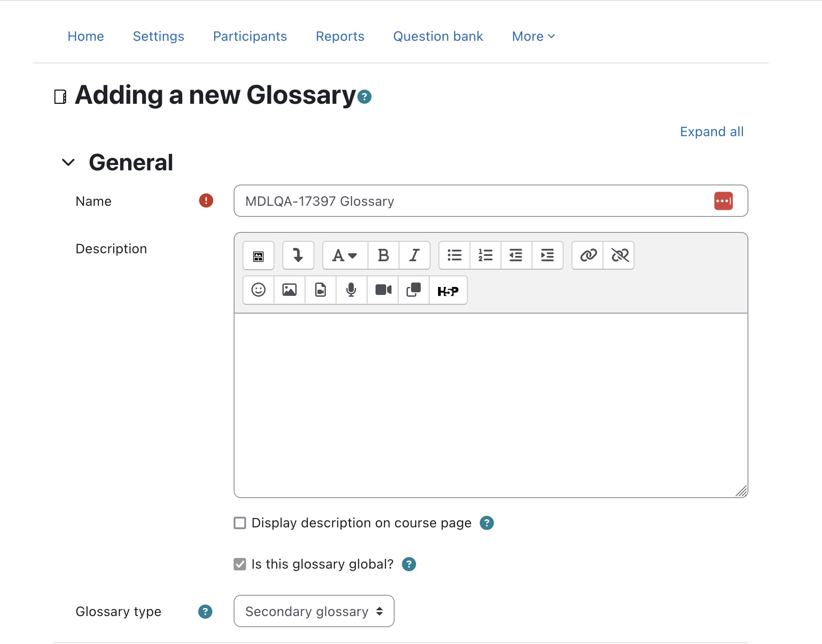The width and height of the screenshot is (822, 644).
Task: Open the Question bank tab
Action: tap(438, 36)
